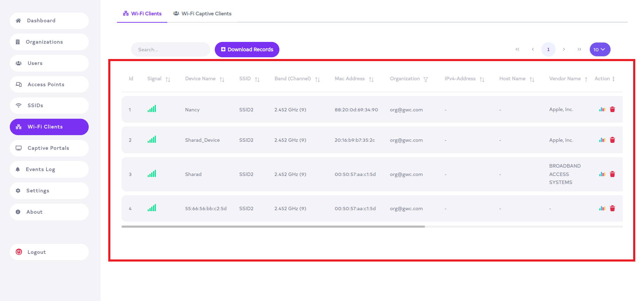Viewport: 644px width, 301px height.
Task: Sort table by Signal strength
Action: coord(168,79)
